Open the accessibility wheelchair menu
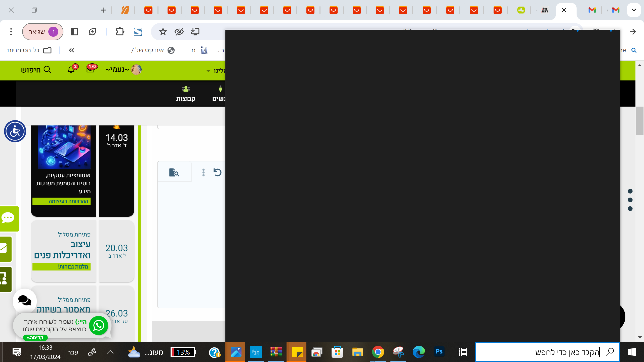The height and width of the screenshot is (362, 644). [x=15, y=131]
